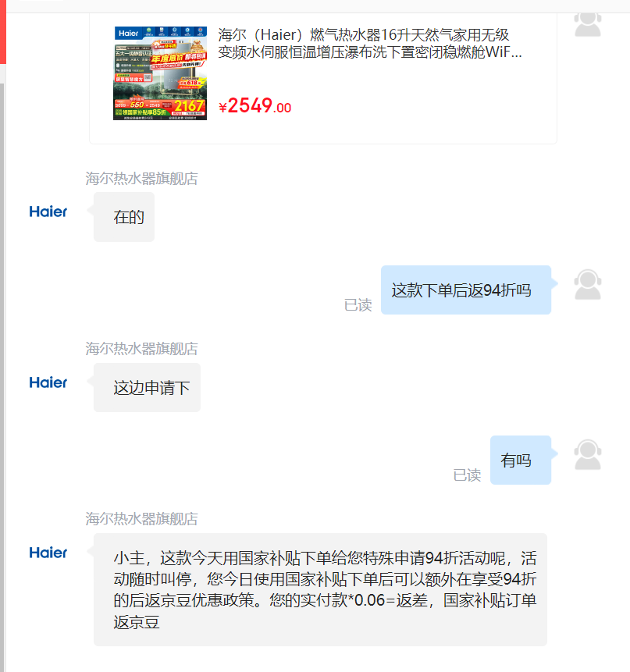This screenshot has height=672, width=630.
Task: Click the 这款下单后返94折吗 message bubble
Action: click(x=466, y=290)
